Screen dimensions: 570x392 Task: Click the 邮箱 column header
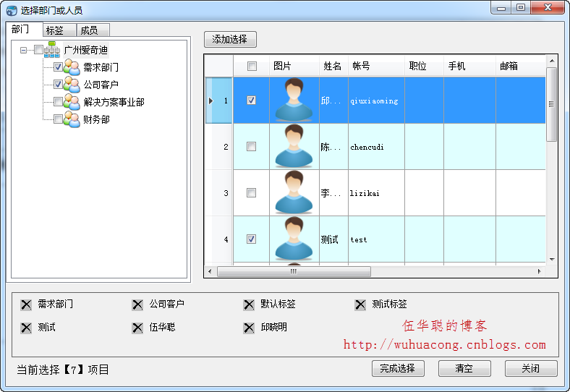pos(521,66)
